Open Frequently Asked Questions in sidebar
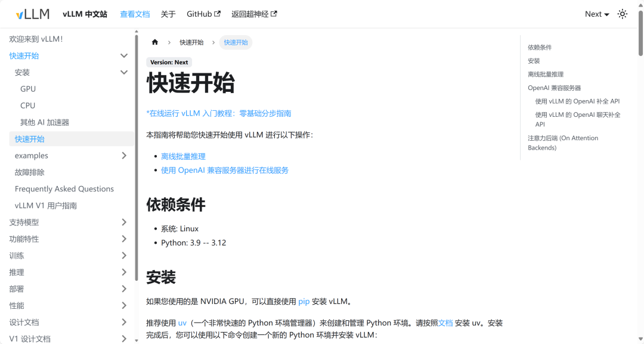 pos(64,189)
